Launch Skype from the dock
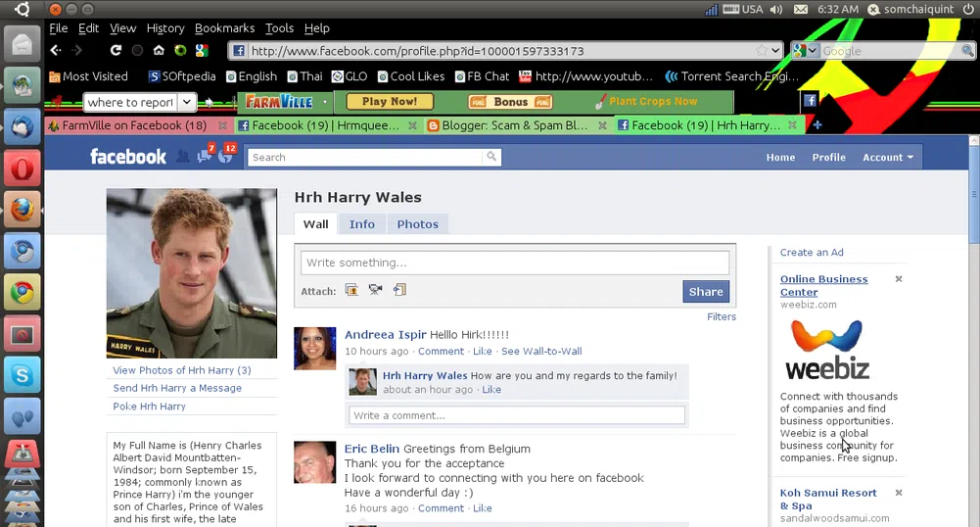This screenshot has width=980, height=527. (23, 374)
